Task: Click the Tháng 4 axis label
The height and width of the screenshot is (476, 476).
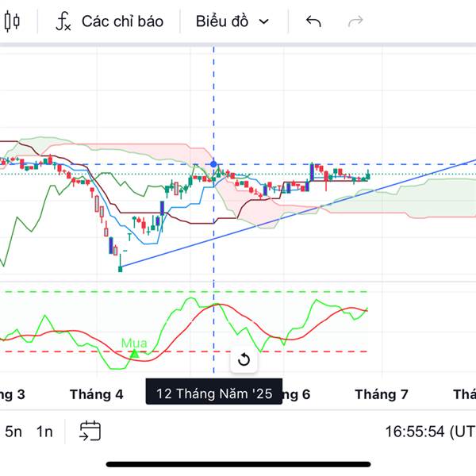Action: (97, 394)
